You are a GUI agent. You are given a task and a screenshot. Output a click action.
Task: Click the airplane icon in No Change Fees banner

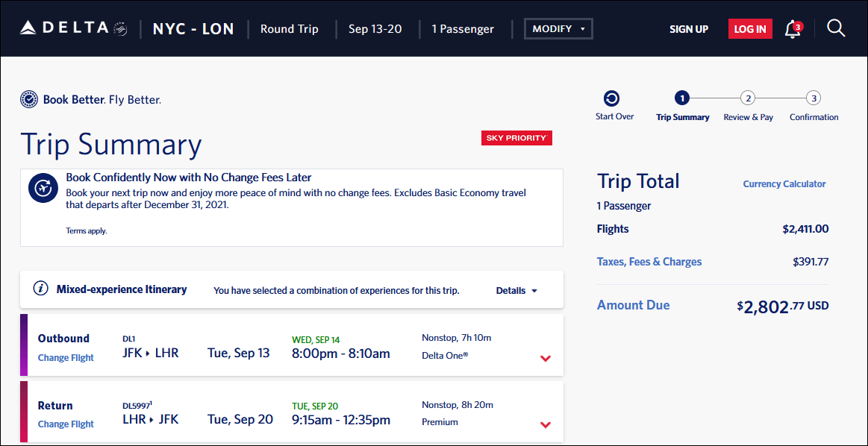tap(43, 188)
